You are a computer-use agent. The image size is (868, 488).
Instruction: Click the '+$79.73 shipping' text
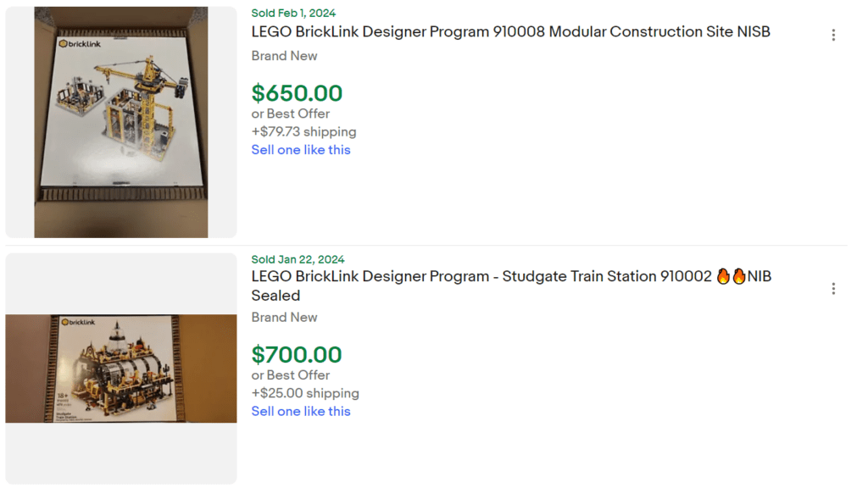coord(303,131)
